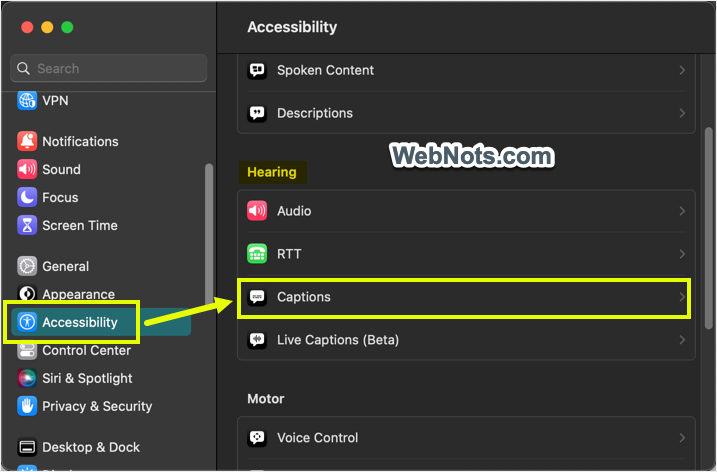
Task: Open the Audio pink speaker icon
Action: click(257, 211)
